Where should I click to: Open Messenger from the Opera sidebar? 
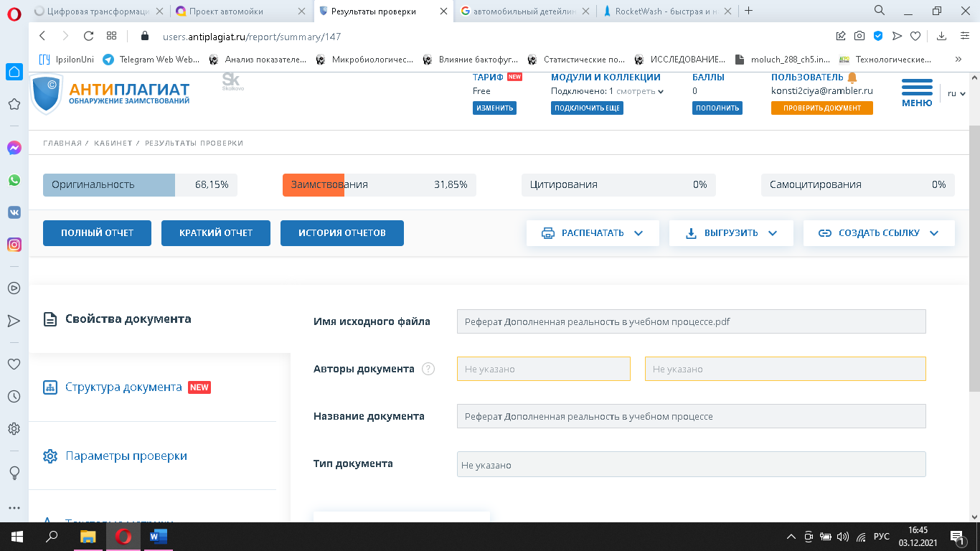(x=14, y=148)
